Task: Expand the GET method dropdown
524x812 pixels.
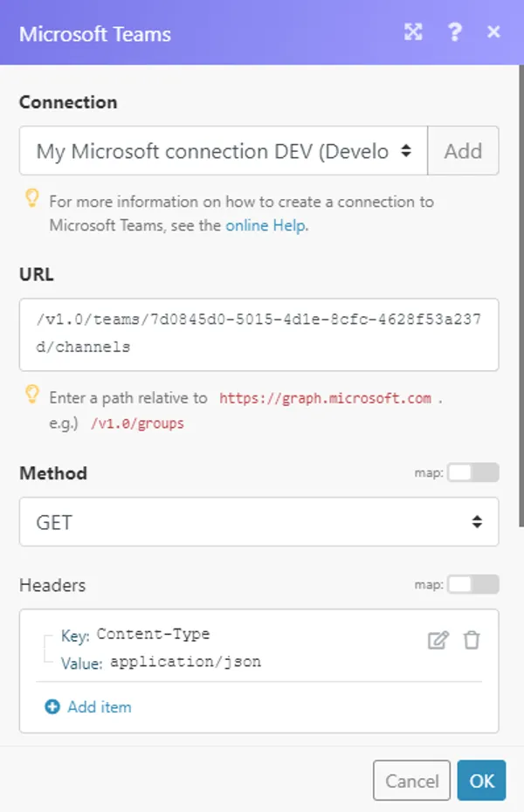Action: (x=259, y=522)
